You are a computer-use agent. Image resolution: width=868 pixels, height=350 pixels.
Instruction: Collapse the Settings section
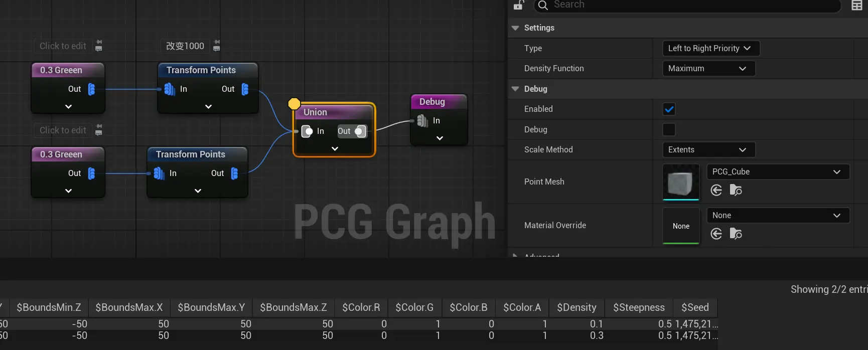(515, 28)
